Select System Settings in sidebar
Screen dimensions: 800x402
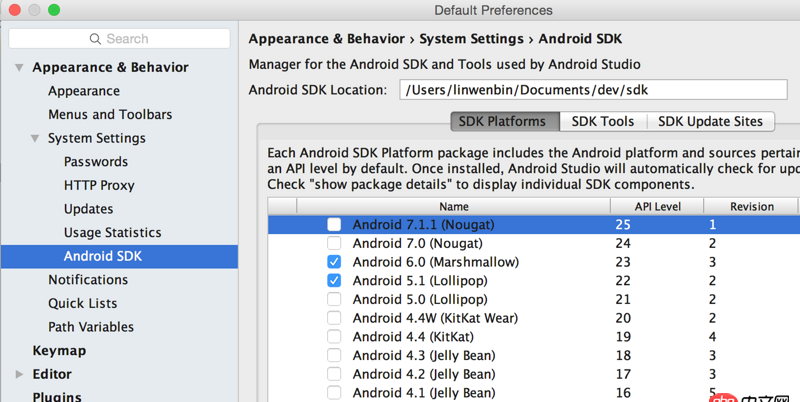[97, 138]
